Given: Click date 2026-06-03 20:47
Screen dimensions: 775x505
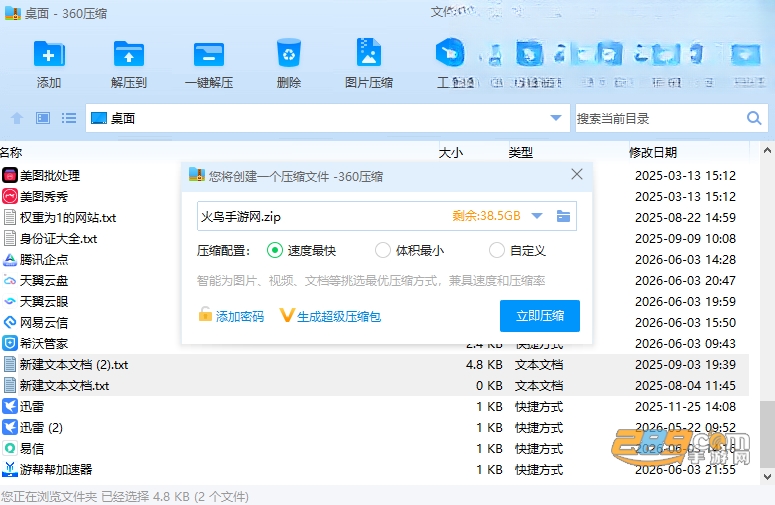Looking at the screenshot, I should coord(685,281).
